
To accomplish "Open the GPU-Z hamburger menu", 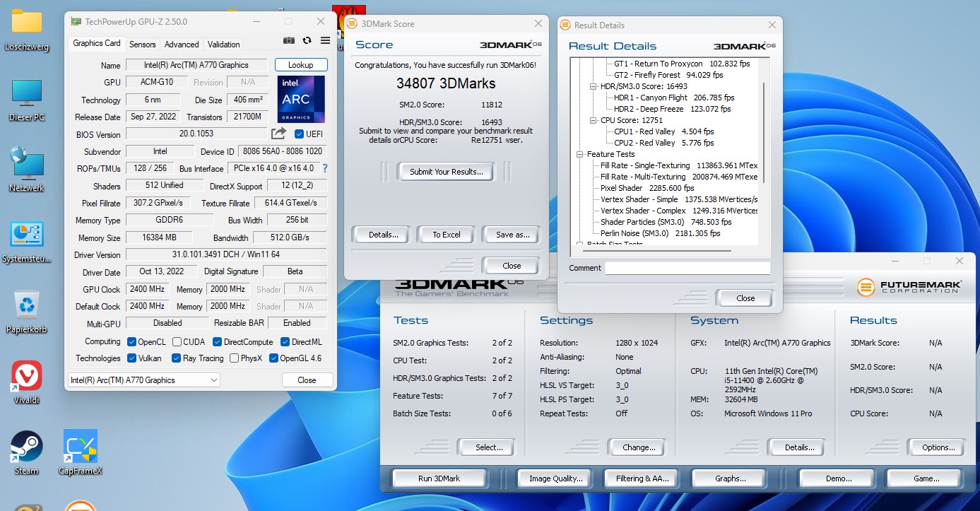I will (x=325, y=41).
